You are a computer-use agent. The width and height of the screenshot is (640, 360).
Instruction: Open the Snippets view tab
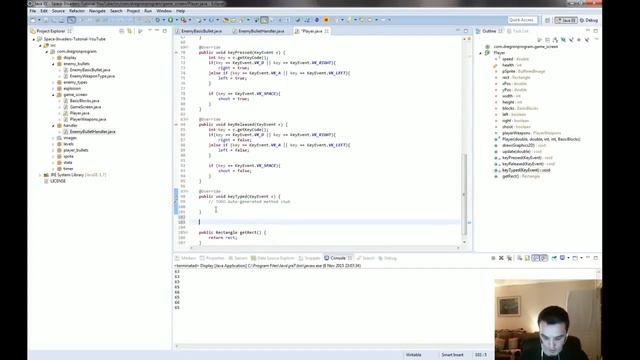(x=310, y=258)
